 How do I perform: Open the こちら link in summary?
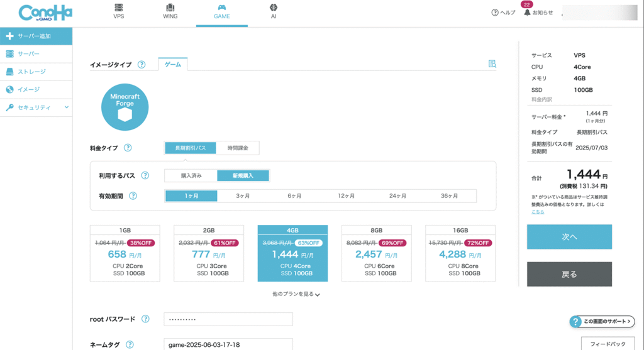538,212
